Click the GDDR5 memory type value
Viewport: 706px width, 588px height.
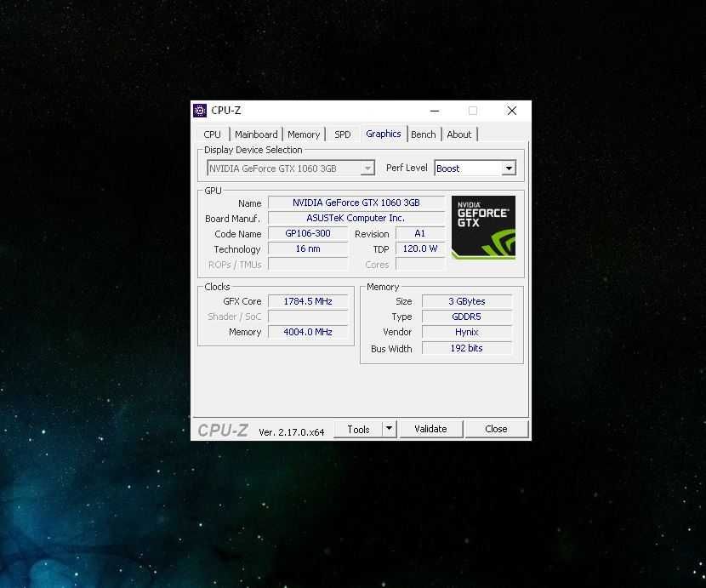[x=467, y=317]
